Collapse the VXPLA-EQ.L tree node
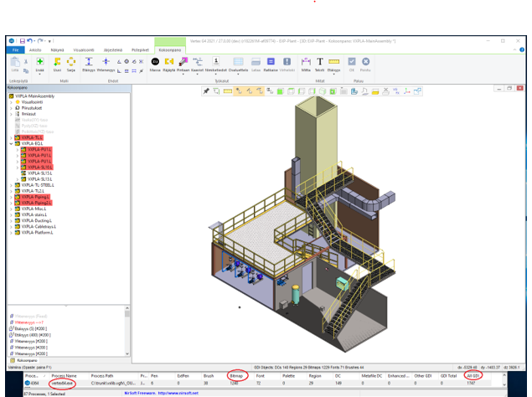The height and width of the screenshot is (397, 532). click(10, 143)
